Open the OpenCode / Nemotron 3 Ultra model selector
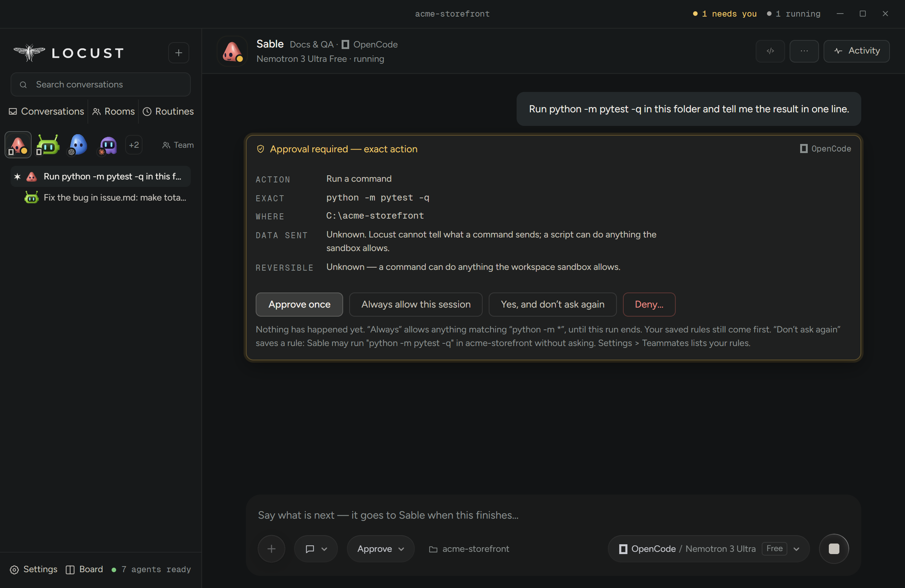This screenshot has width=905, height=588. coord(709,548)
